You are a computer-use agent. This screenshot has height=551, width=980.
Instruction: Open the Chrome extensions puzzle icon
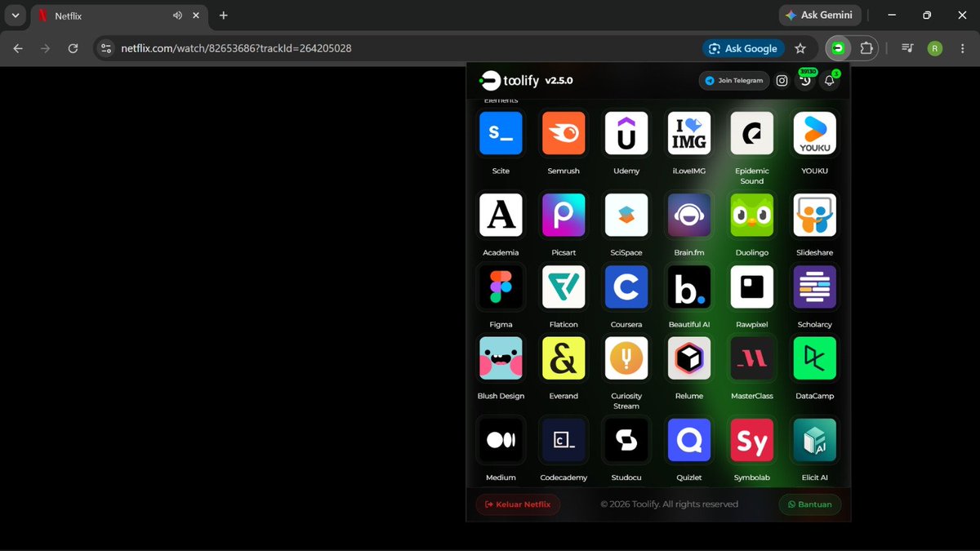[866, 48]
